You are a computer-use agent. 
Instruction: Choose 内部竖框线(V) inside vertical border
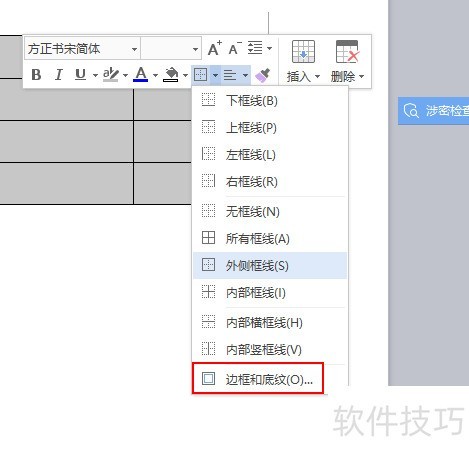point(270,349)
